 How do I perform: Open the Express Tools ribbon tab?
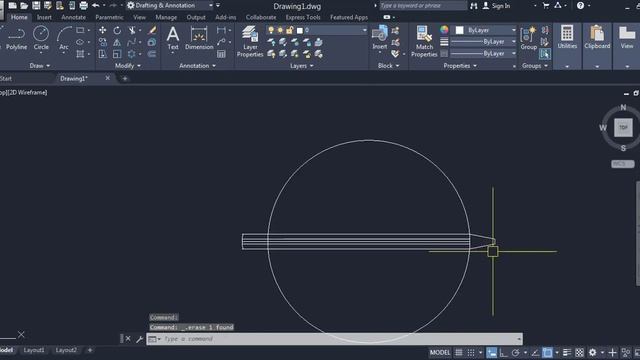[303, 17]
